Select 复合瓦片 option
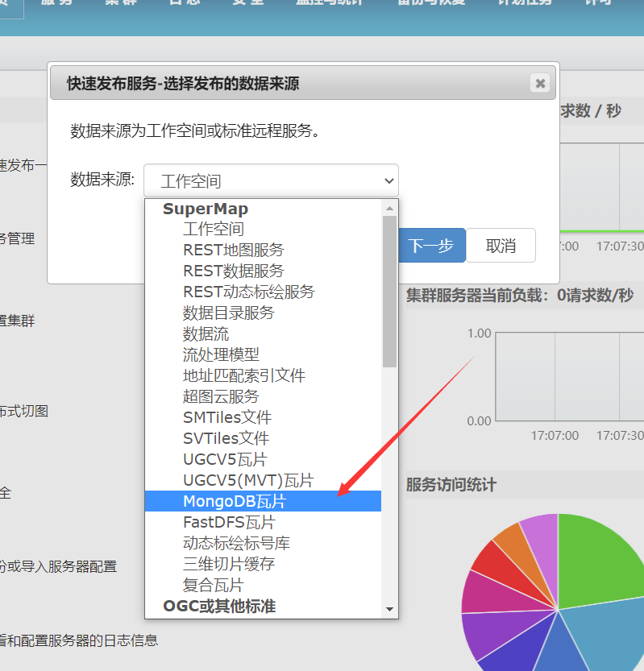Viewport: 644px width, 671px height. 263,586
